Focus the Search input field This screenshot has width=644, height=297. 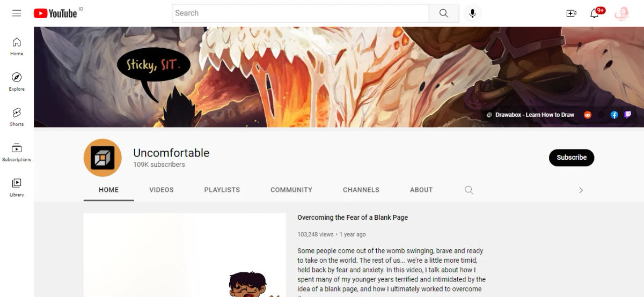tap(301, 13)
